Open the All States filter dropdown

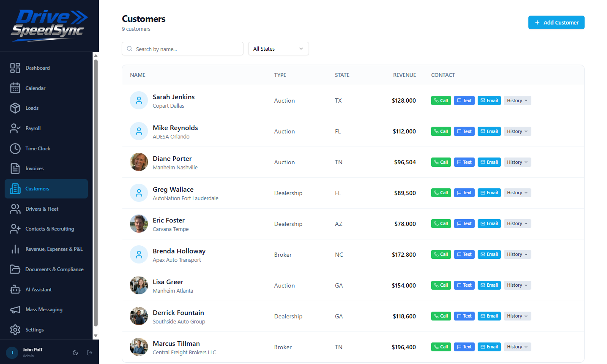[x=279, y=49]
